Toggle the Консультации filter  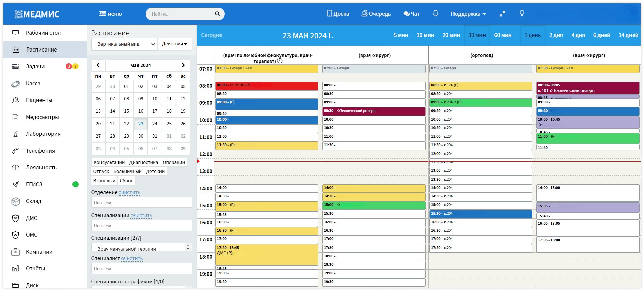[x=109, y=162]
